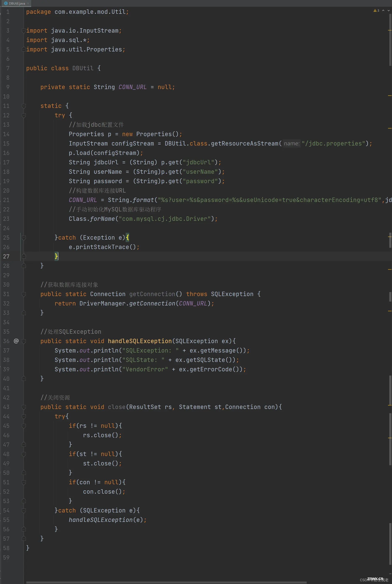Click the @ gutter icon at line 36
392x584 pixels.
[16, 341]
